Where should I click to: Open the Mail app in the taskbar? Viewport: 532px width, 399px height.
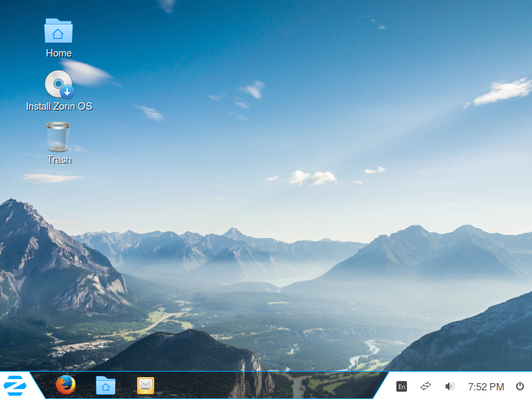tap(146, 386)
